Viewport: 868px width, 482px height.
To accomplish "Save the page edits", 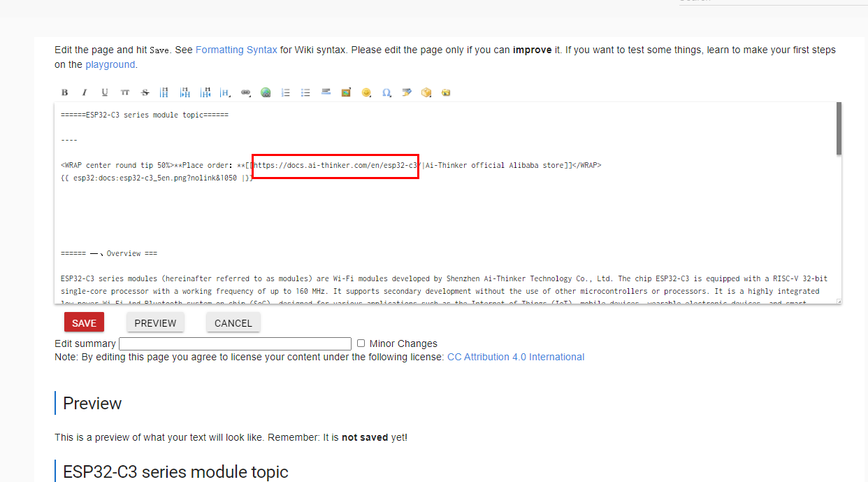I will (85, 322).
